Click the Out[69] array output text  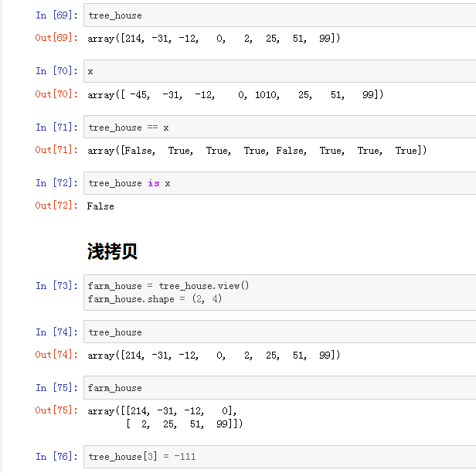tap(214, 38)
